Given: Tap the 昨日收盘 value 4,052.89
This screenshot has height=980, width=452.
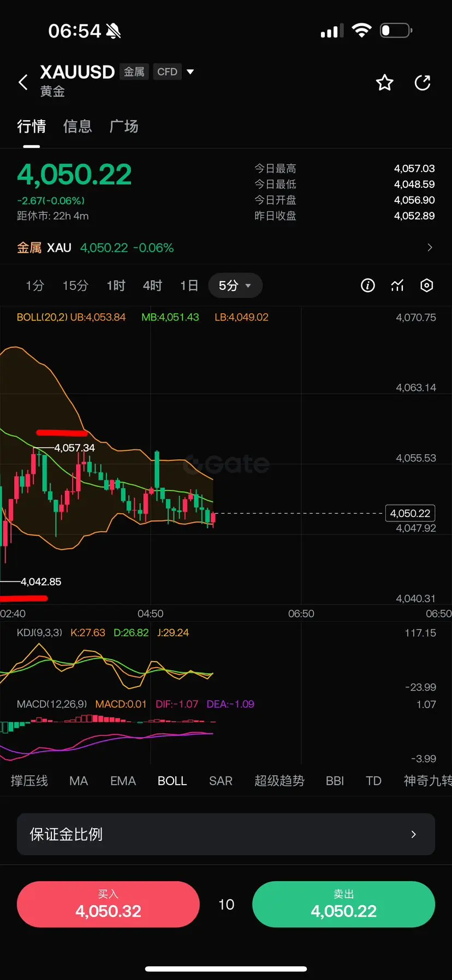Looking at the screenshot, I should pyautogui.click(x=414, y=216).
